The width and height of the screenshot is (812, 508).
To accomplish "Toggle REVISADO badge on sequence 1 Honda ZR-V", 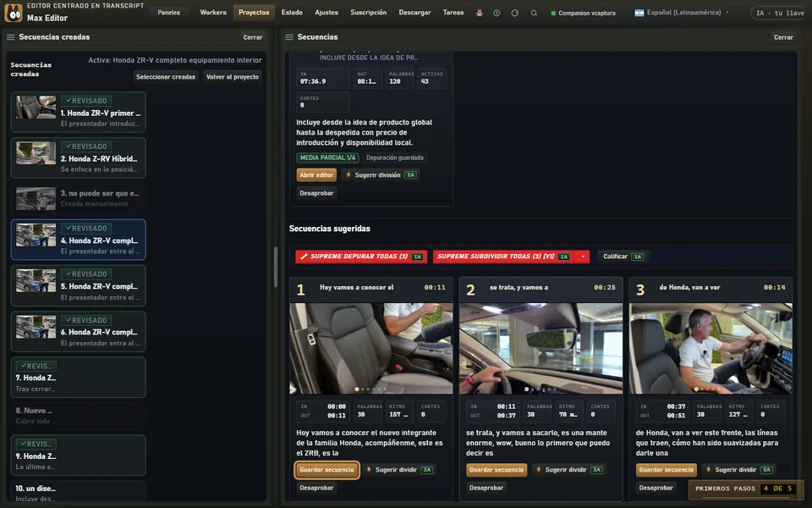I will [x=86, y=101].
